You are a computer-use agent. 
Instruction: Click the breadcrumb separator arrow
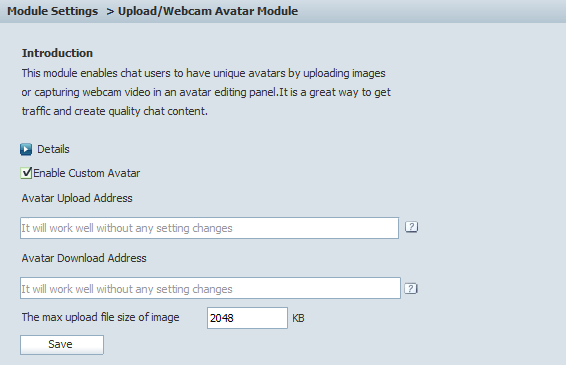pyautogui.click(x=110, y=12)
